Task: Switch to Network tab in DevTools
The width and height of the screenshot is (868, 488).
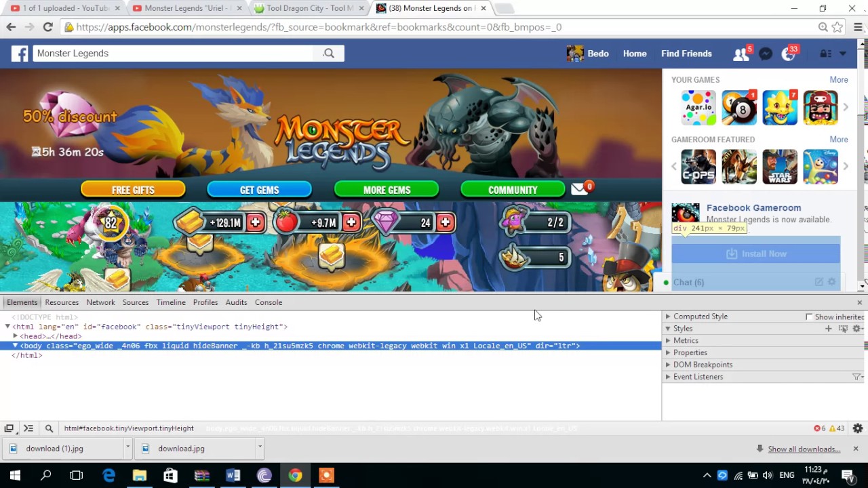Action: tap(100, 302)
